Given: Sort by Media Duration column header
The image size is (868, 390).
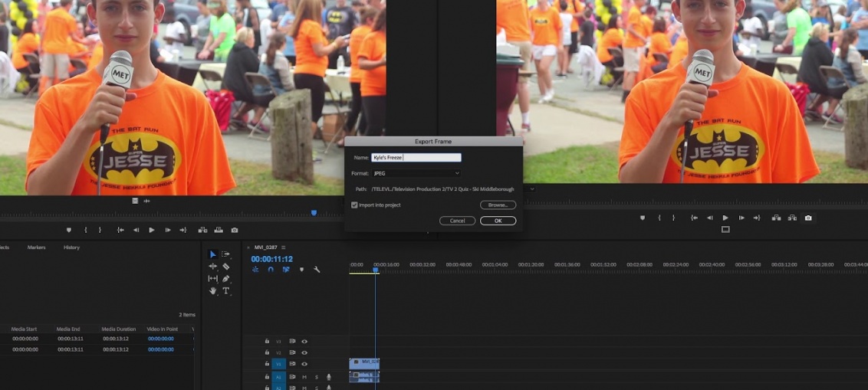Looking at the screenshot, I should (x=118, y=329).
